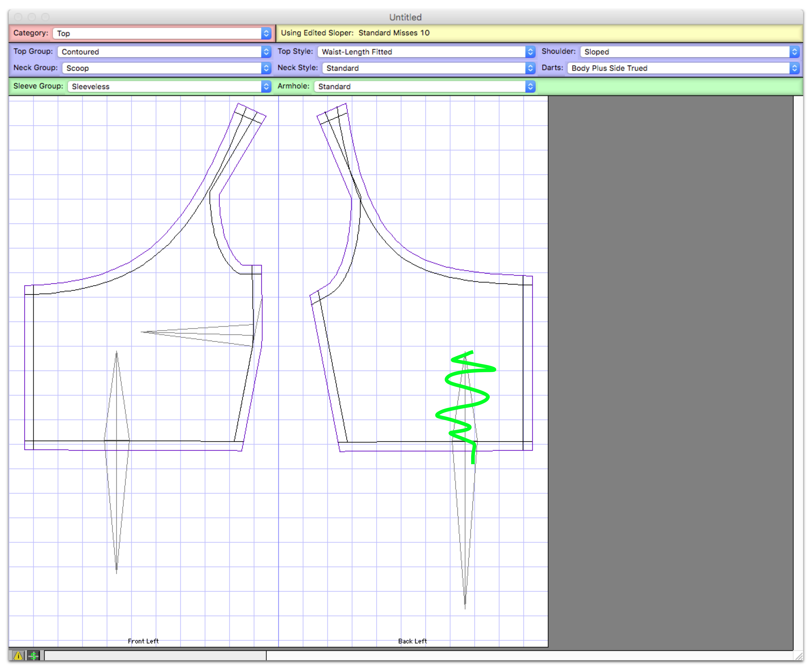812x670 pixels.
Task: Open the Shoulder dropdown showing Sloped
Action: click(x=689, y=52)
